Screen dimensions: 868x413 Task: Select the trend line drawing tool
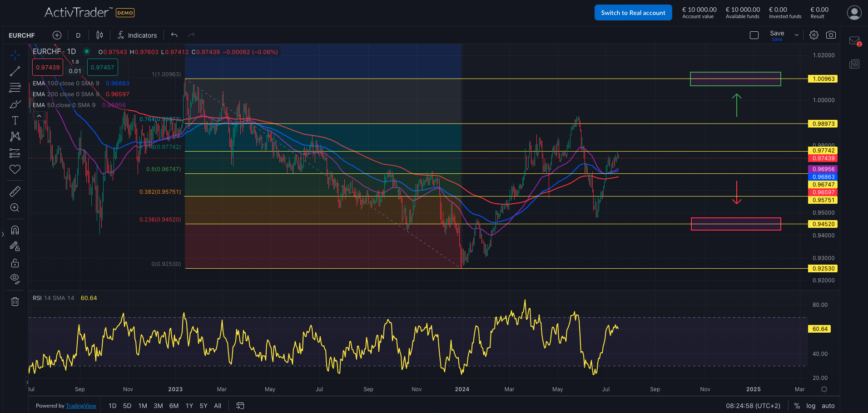15,71
